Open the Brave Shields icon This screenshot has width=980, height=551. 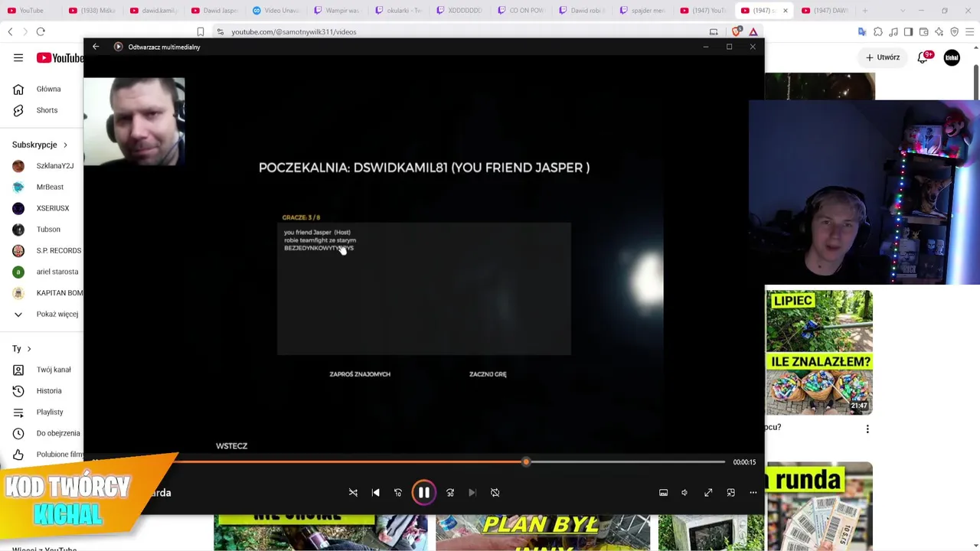tap(737, 31)
